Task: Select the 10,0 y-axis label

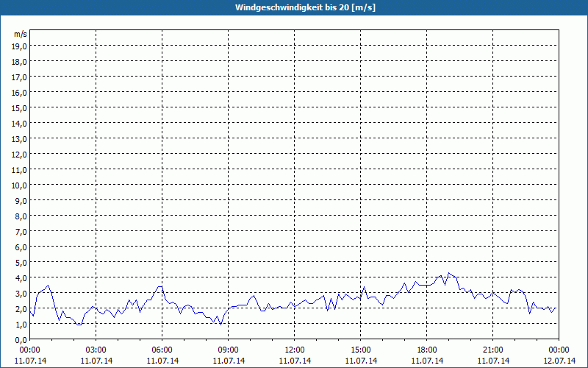Action: 20,185
